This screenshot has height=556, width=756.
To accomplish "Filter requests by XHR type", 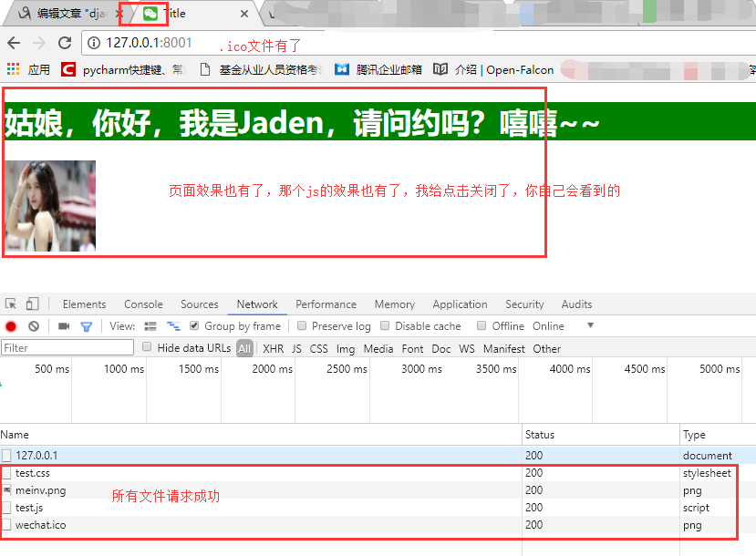I will click(273, 349).
